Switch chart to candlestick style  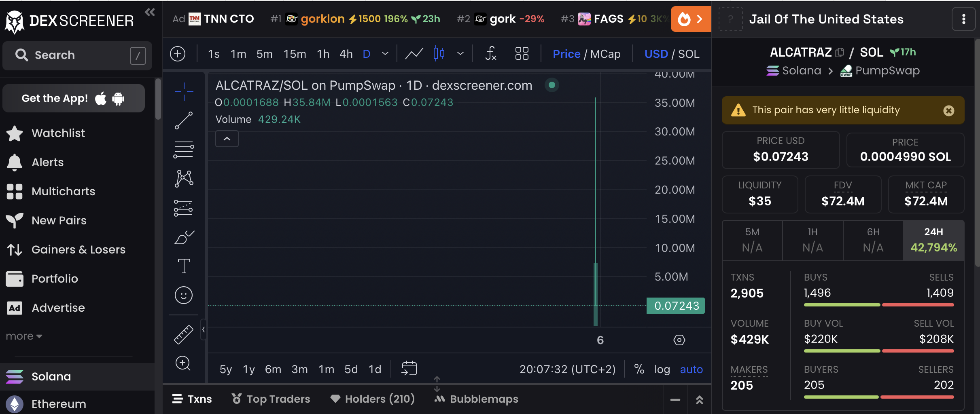(439, 53)
